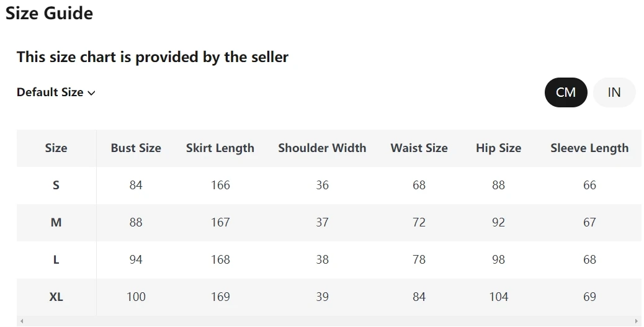
Task: Click the Shoulder Width column header
Action: click(322, 148)
